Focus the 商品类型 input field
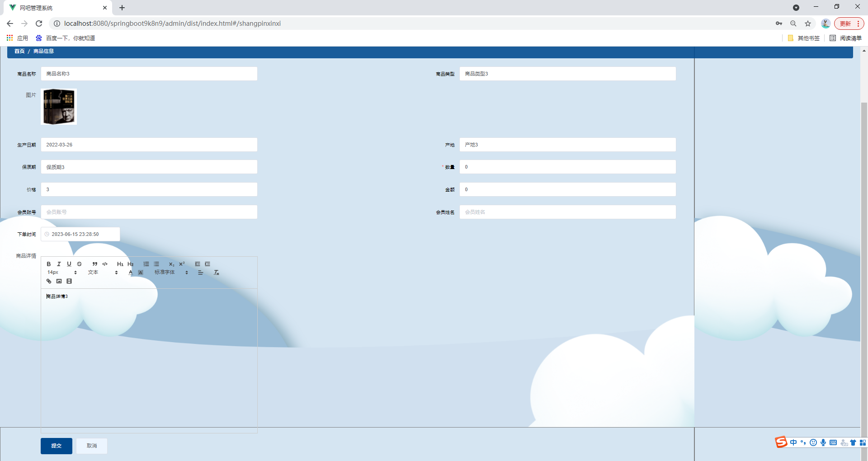Screen dimensions: 868x461 (x=568, y=74)
